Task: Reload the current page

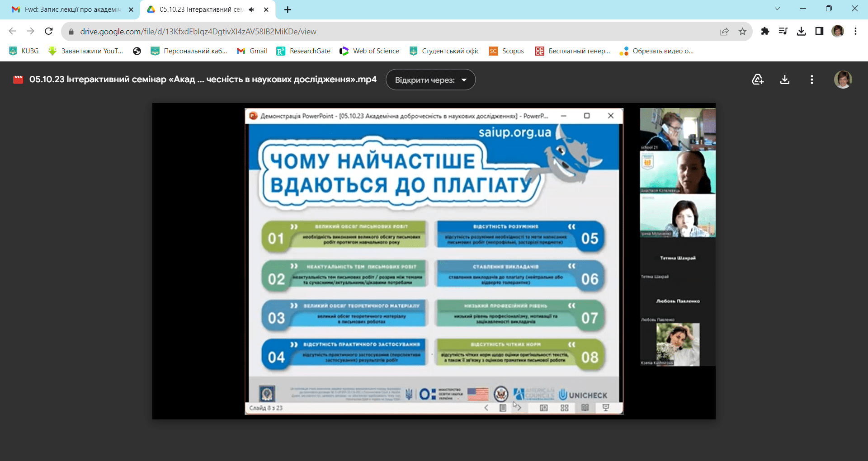Action: 49,31
